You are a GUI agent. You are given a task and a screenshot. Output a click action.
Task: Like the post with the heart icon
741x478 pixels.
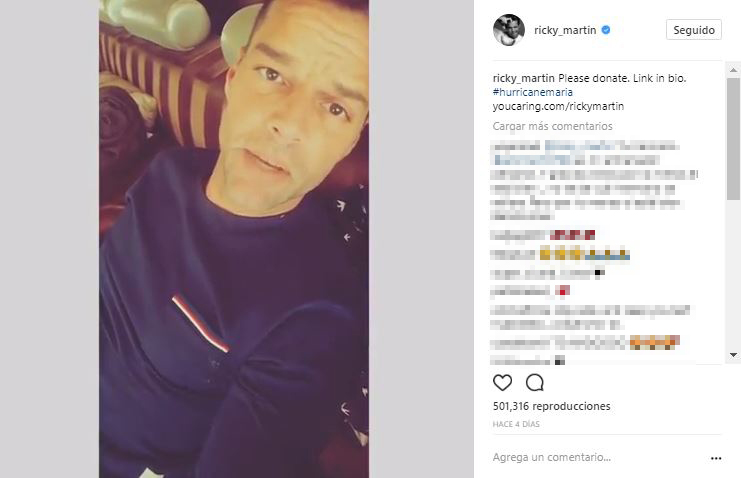pyautogui.click(x=502, y=382)
